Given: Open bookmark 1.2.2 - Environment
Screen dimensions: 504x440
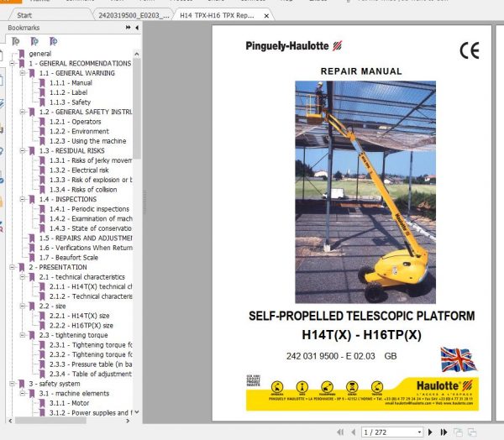Looking at the screenshot, I should (79, 132).
